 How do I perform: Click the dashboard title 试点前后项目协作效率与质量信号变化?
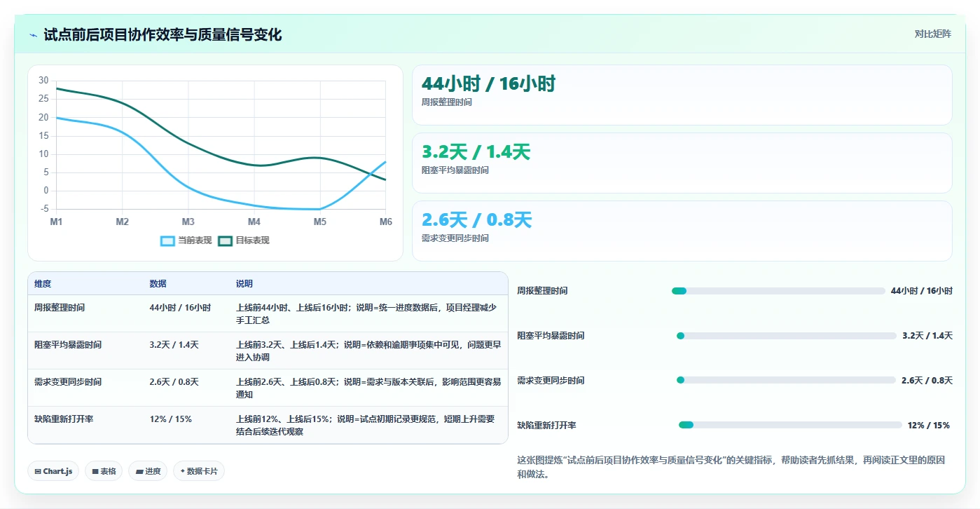(x=163, y=34)
